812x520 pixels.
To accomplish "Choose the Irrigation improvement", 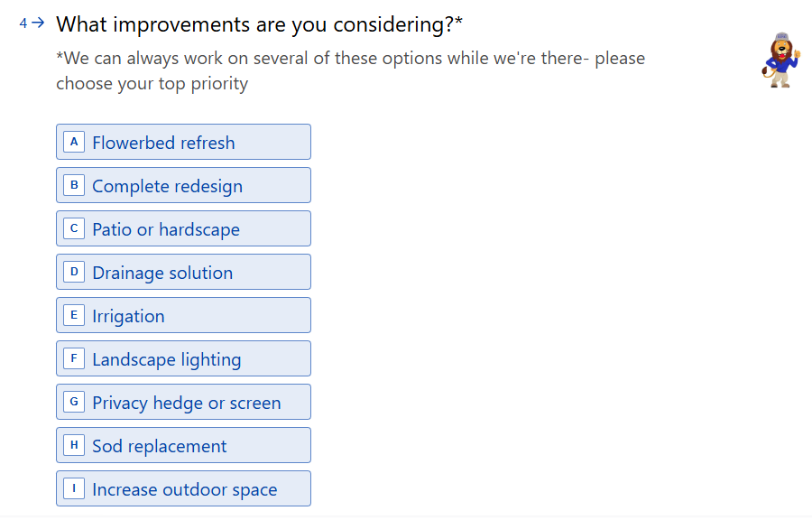I will (183, 316).
